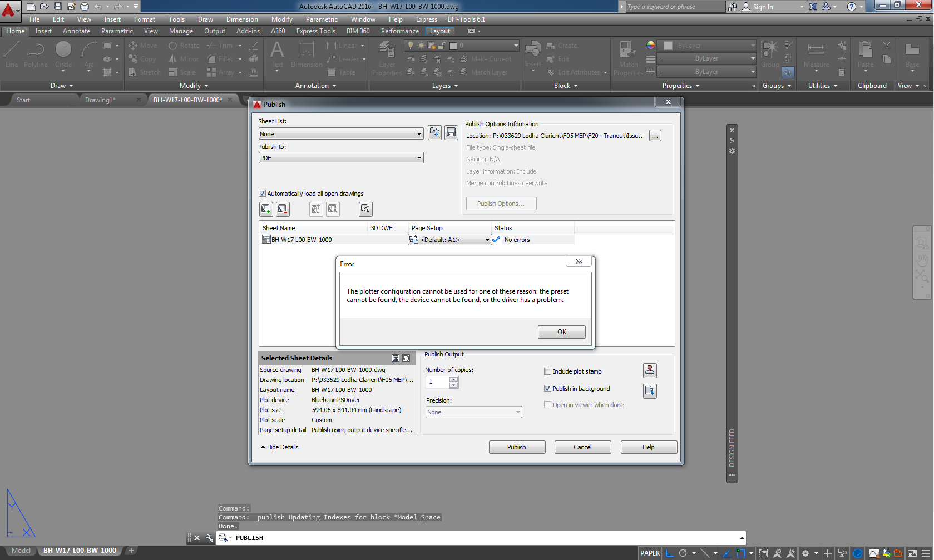Select the Polyline tool
The height and width of the screenshot is (560, 934).
[35, 56]
